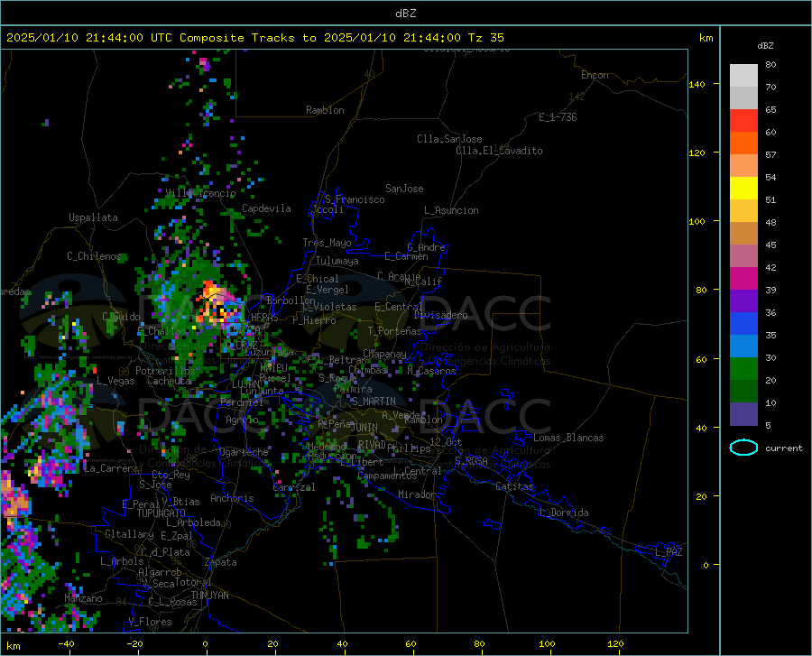Click the 'L_Dormida' place label
The image size is (812, 656).
563,513
